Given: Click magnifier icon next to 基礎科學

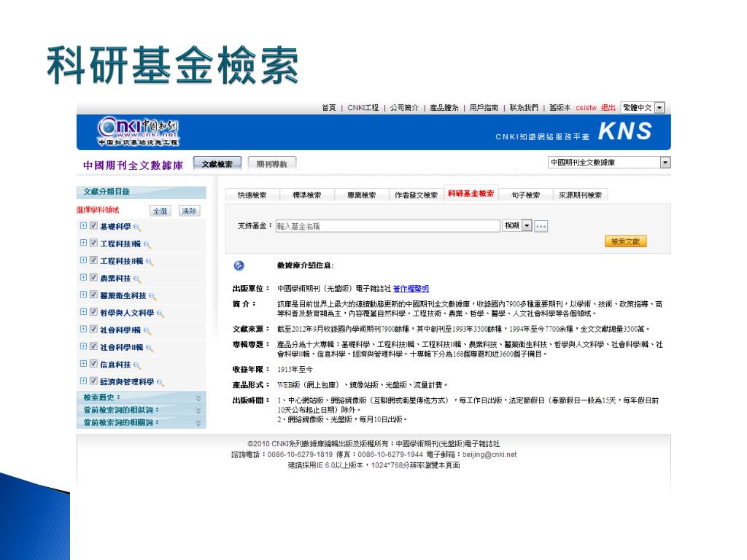Looking at the screenshot, I should coord(137,227).
